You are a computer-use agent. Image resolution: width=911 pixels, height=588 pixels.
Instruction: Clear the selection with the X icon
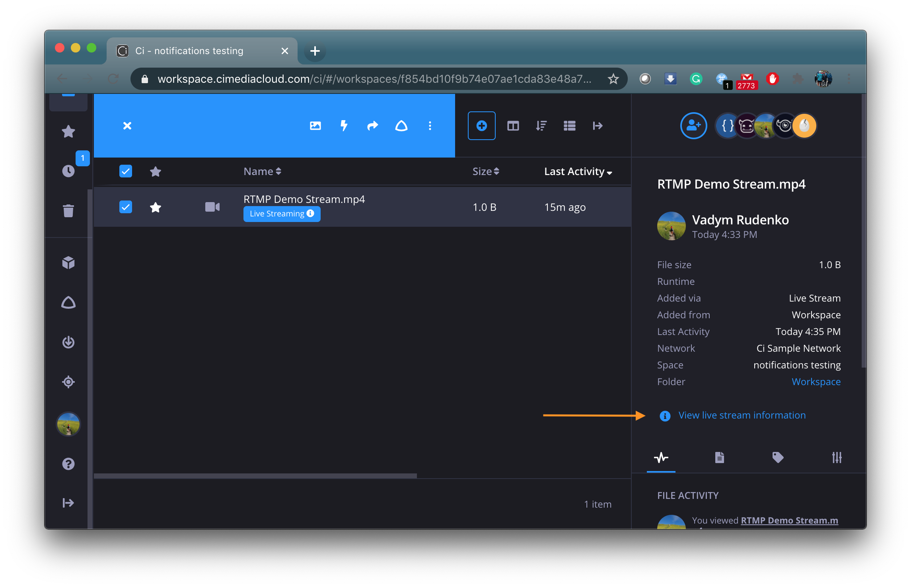point(127,126)
